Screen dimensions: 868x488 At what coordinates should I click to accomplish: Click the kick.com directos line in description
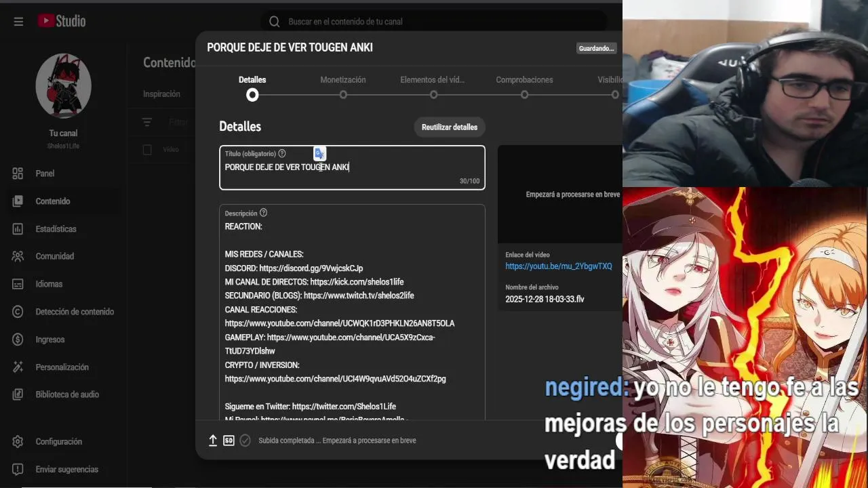pos(315,282)
